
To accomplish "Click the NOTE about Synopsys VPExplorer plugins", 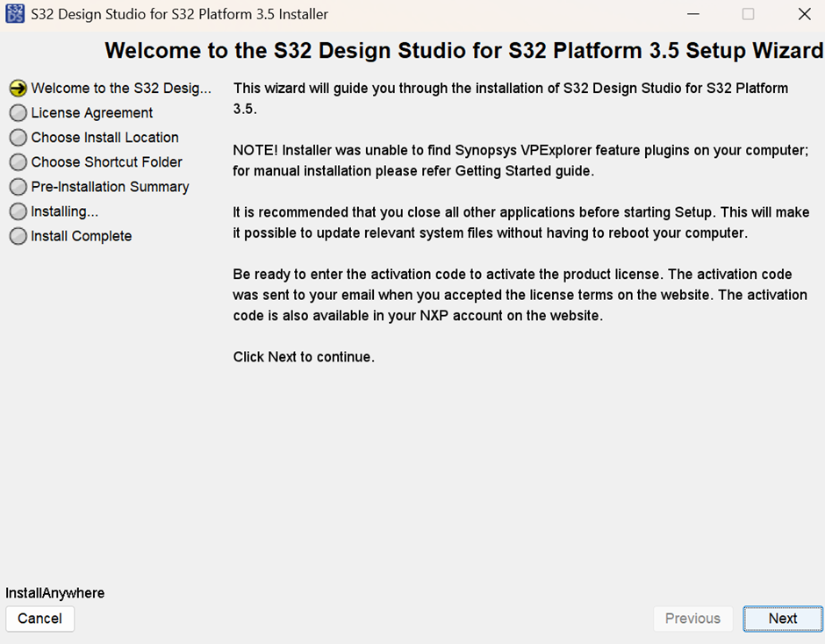I will [x=520, y=161].
